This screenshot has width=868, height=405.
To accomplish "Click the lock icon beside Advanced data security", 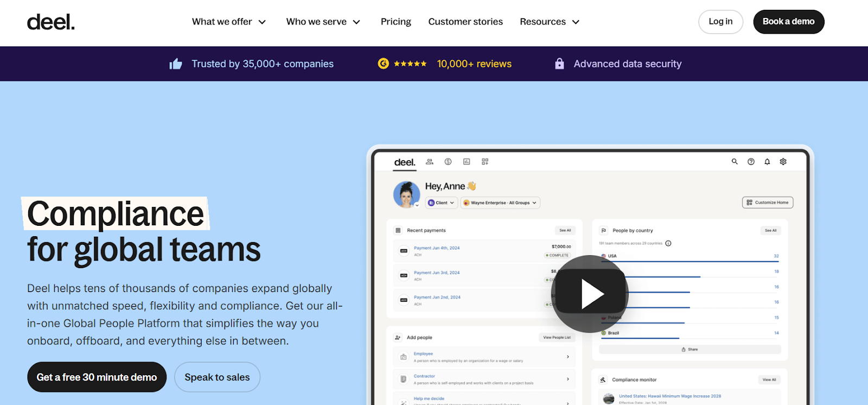I will tap(559, 64).
